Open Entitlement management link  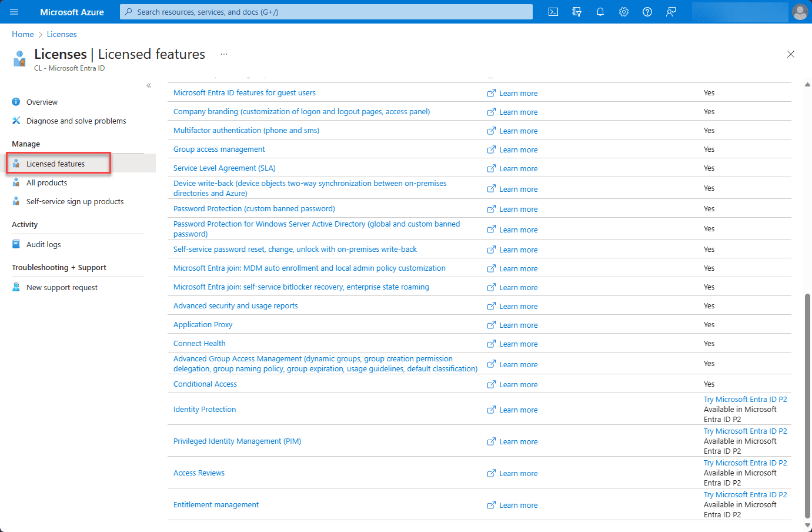point(216,504)
